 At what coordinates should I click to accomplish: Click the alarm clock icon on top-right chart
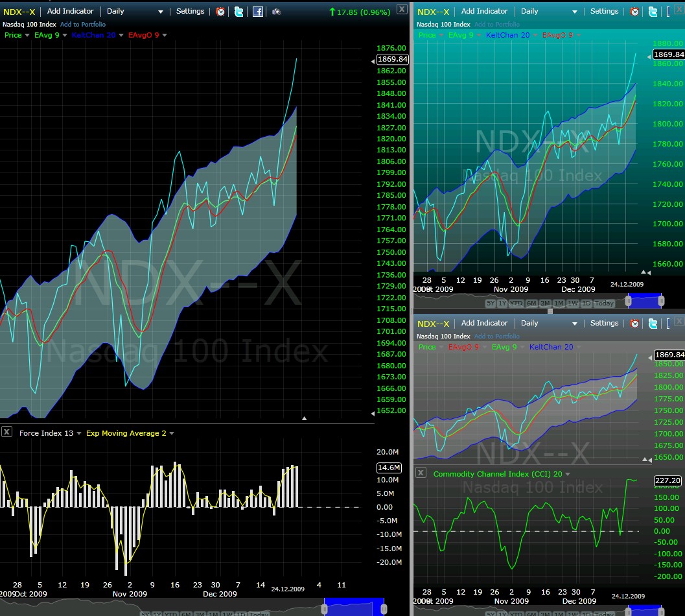point(634,11)
